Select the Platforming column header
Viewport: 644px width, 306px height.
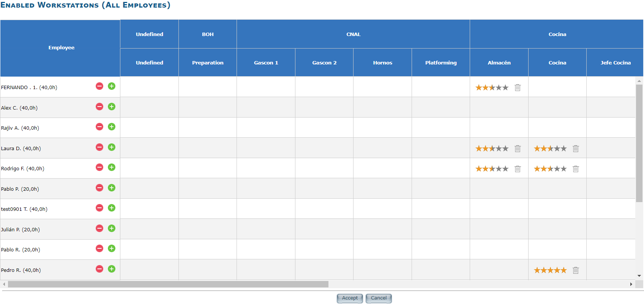pos(441,63)
